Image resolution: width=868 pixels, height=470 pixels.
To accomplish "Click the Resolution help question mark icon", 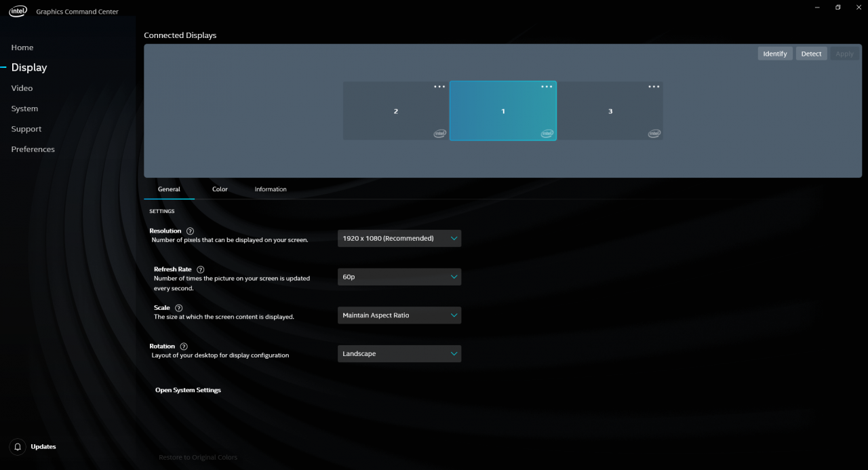I will click(190, 231).
